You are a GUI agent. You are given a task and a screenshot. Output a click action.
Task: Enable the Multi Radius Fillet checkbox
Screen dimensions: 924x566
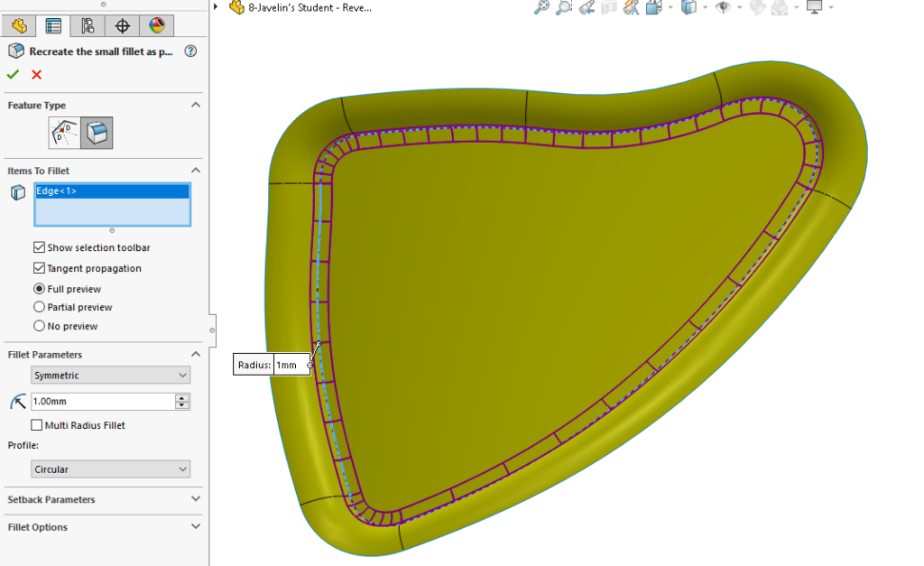point(36,425)
